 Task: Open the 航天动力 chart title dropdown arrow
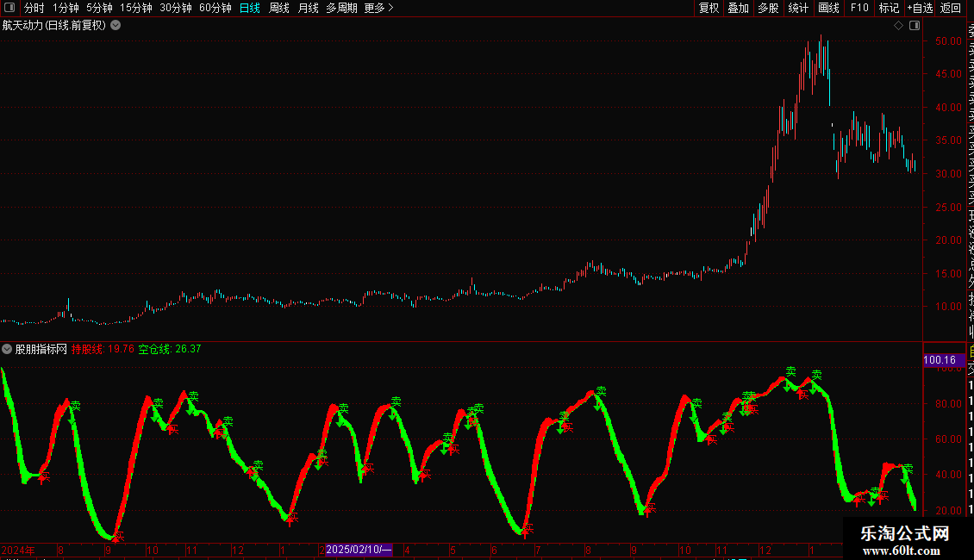point(116,26)
